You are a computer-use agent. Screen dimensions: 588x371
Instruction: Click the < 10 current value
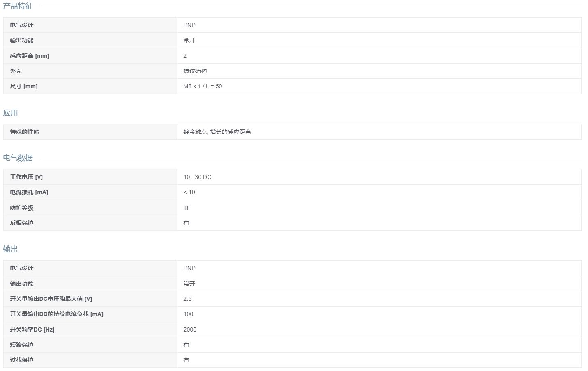click(x=189, y=192)
